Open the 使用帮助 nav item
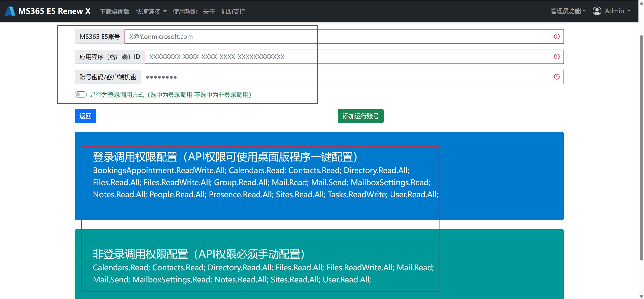The image size is (644, 299). [185, 11]
